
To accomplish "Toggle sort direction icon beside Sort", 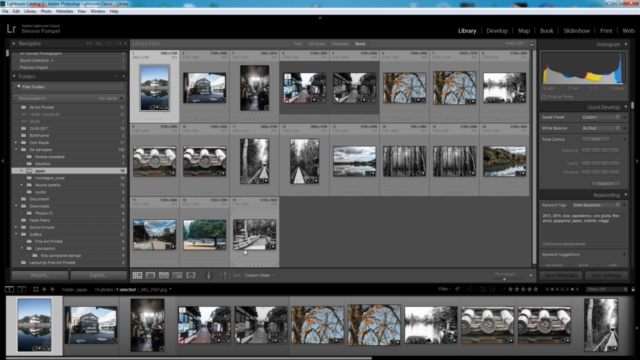I will 224,276.
